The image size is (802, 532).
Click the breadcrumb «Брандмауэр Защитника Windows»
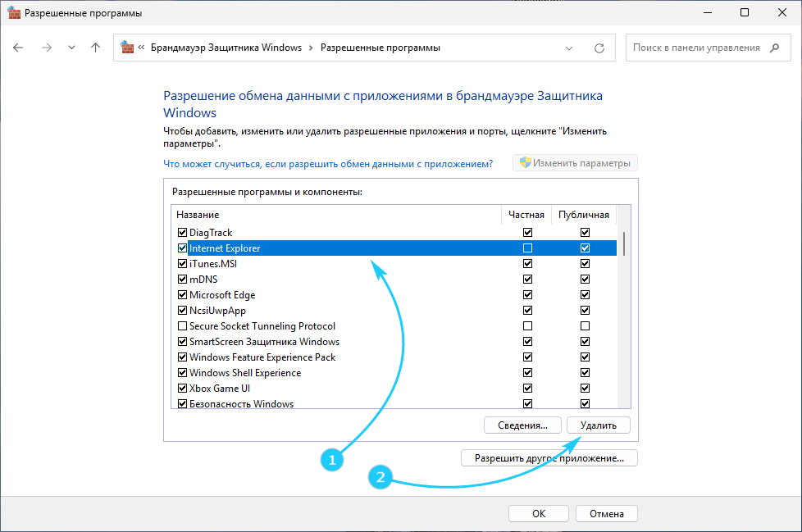coord(226,48)
